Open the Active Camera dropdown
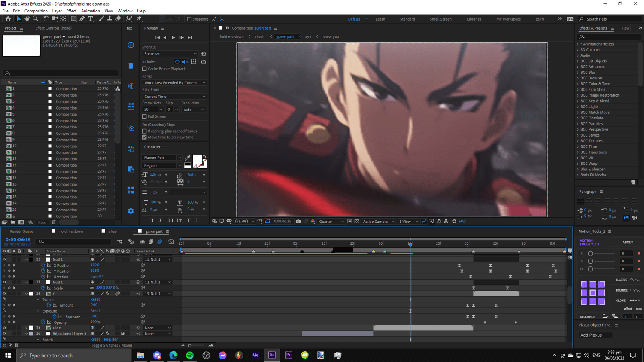Image resolution: width=644 pixels, height=362 pixels. click(x=378, y=222)
